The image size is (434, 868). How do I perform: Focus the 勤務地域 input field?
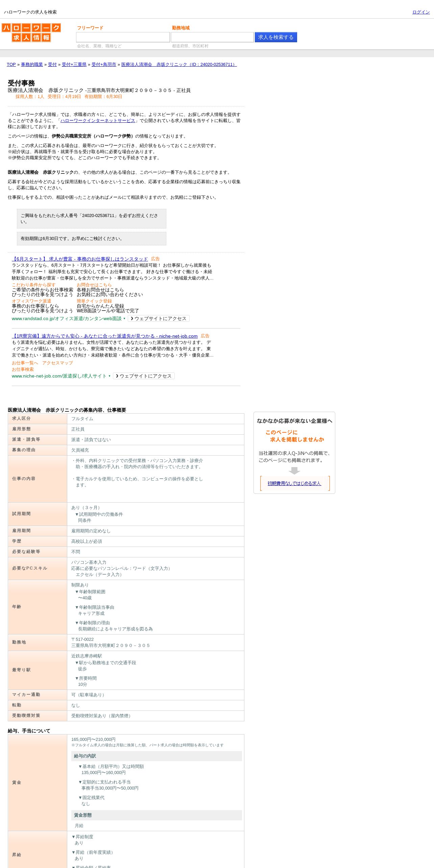pos(212,37)
